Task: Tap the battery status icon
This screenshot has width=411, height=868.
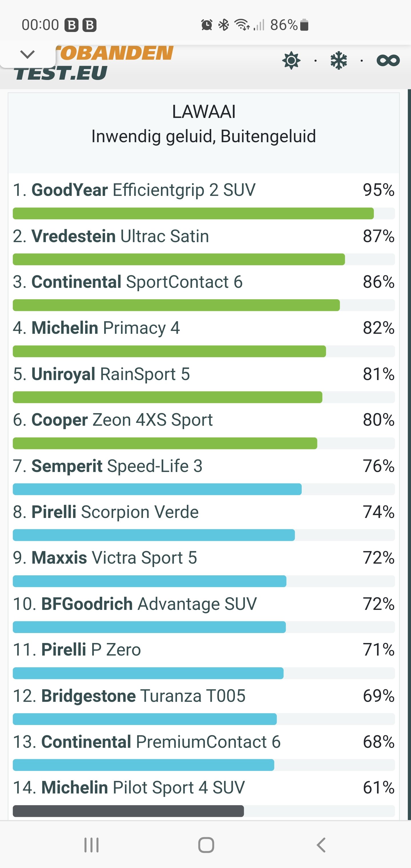Action: pyautogui.click(x=304, y=25)
